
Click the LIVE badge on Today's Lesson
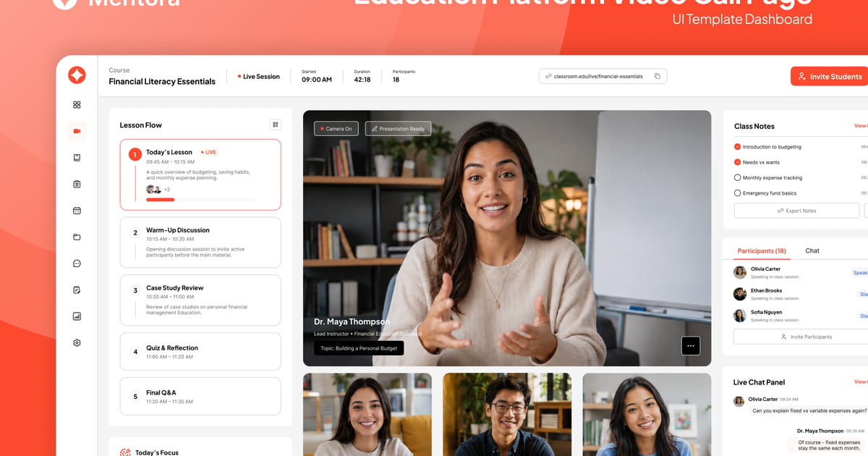pyautogui.click(x=208, y=152)
